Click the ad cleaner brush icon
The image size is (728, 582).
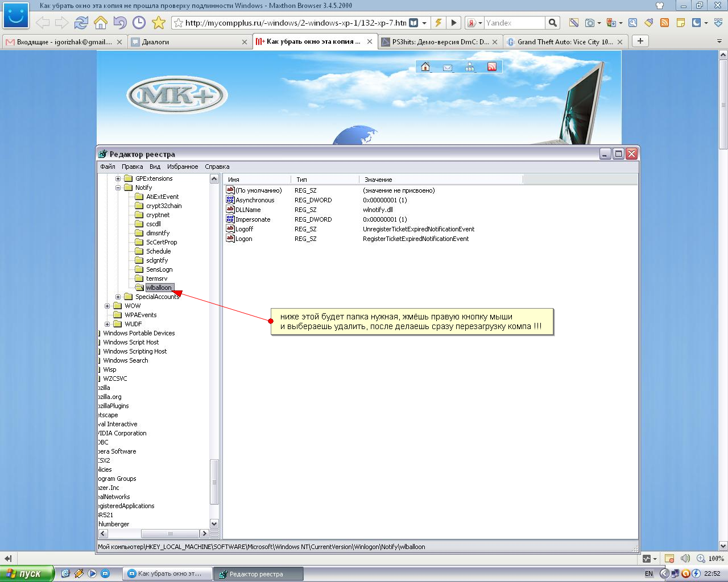tap(649, 23)
